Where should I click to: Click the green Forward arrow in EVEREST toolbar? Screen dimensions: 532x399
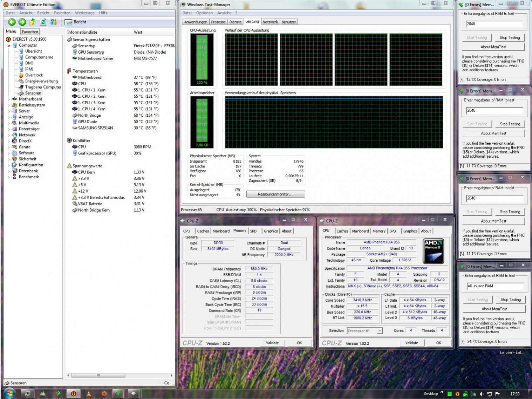tap(22, 22)
